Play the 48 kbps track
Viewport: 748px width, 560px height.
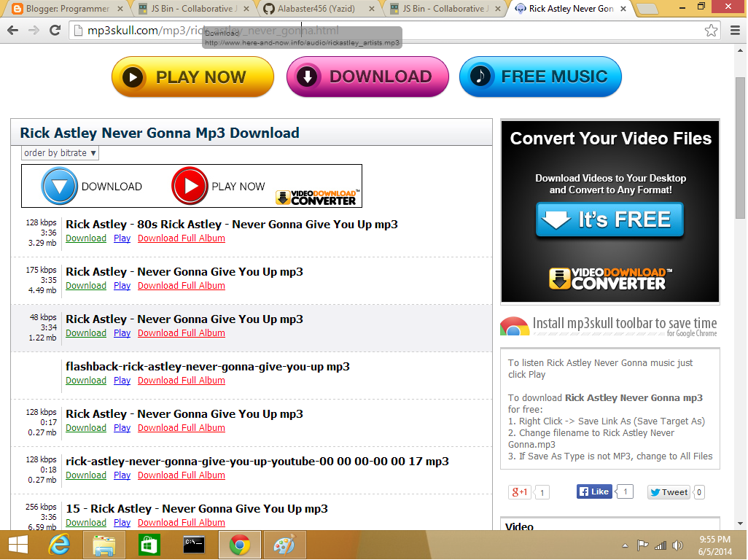[x=122, y=333]
